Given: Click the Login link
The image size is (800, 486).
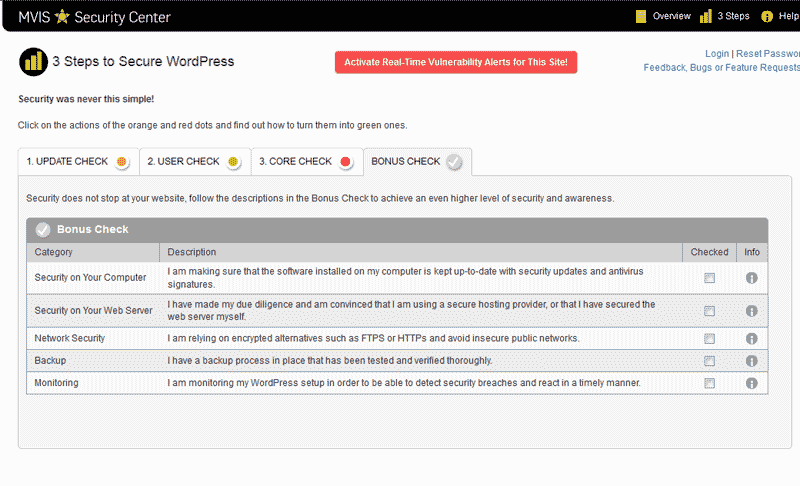Looking at the screenshot, I should click(717, 53).
